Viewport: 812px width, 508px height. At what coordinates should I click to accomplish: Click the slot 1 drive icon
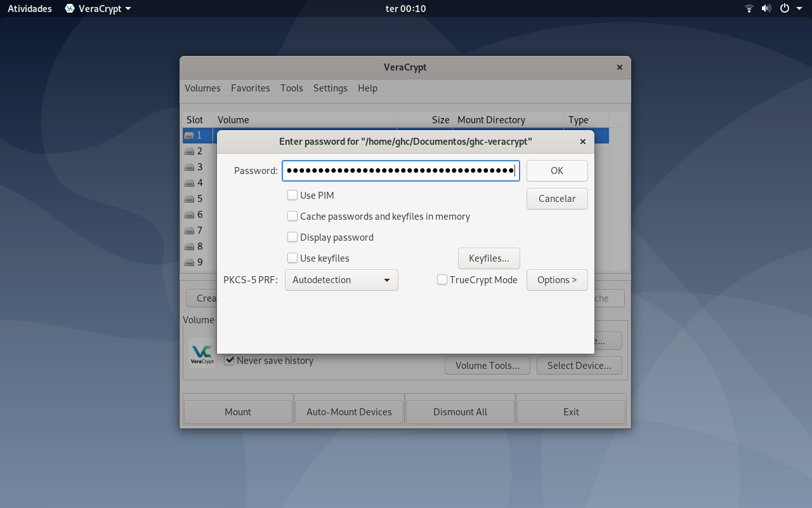click(189, 135)
